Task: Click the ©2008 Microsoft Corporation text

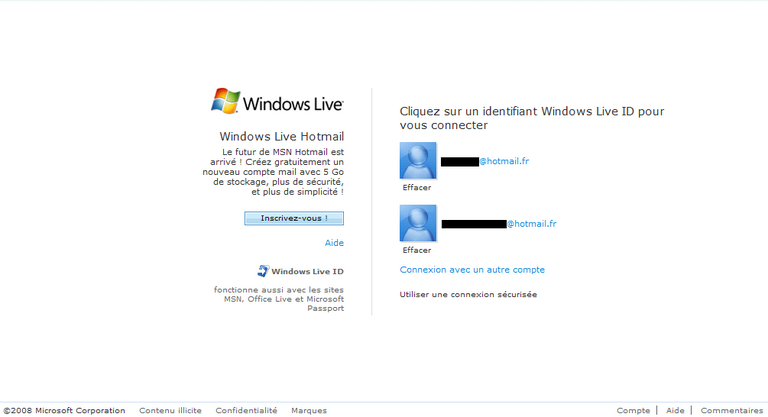Action: [x=64, y=411]
